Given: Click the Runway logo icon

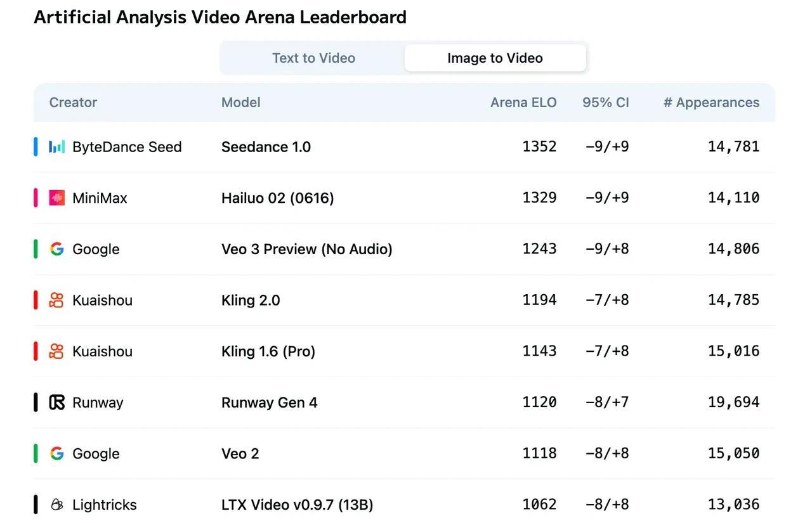Looking at the screenshot, I should click(57, 402).
